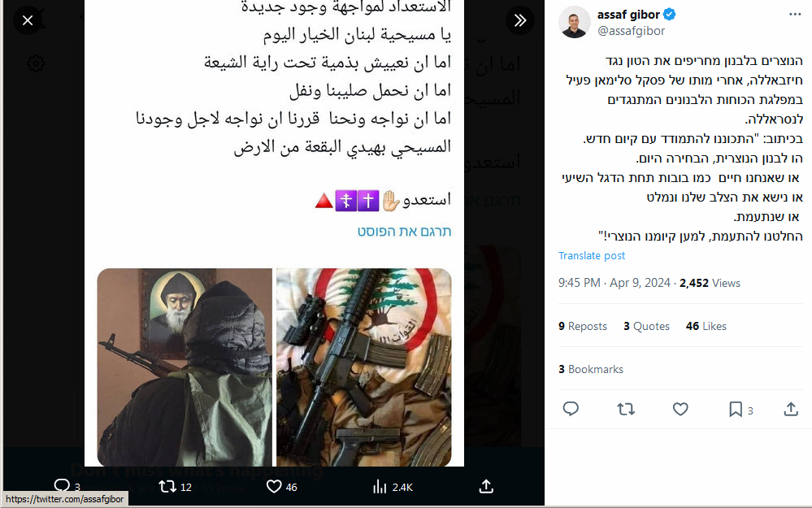Click reply icon under the image
The width and height of the screenshot is (812, 508).
62,486
